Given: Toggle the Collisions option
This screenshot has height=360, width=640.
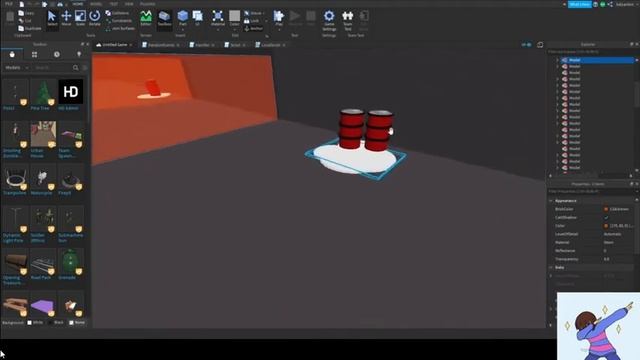Looking at the screenshot, I should (117, 13).
